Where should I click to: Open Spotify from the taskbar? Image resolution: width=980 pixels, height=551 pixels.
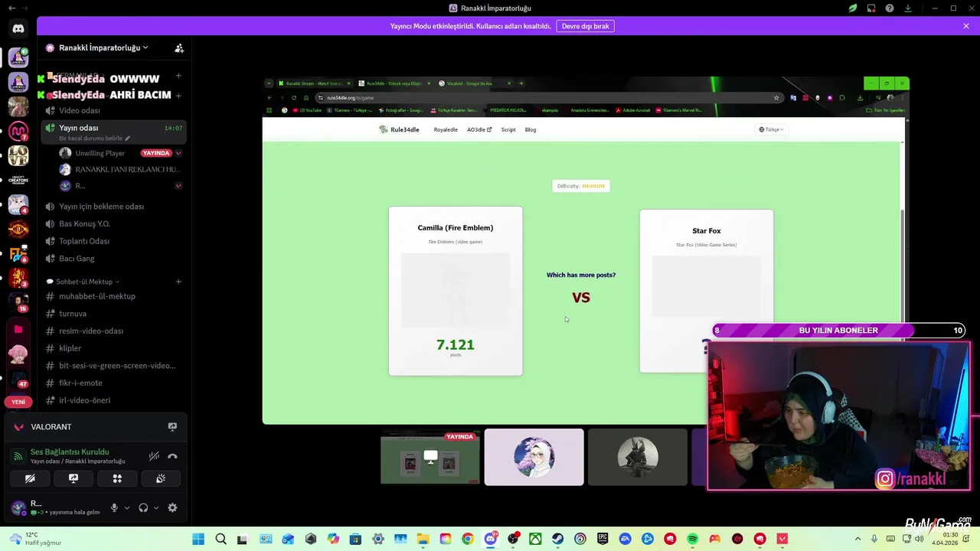click(x=692, y=540)
